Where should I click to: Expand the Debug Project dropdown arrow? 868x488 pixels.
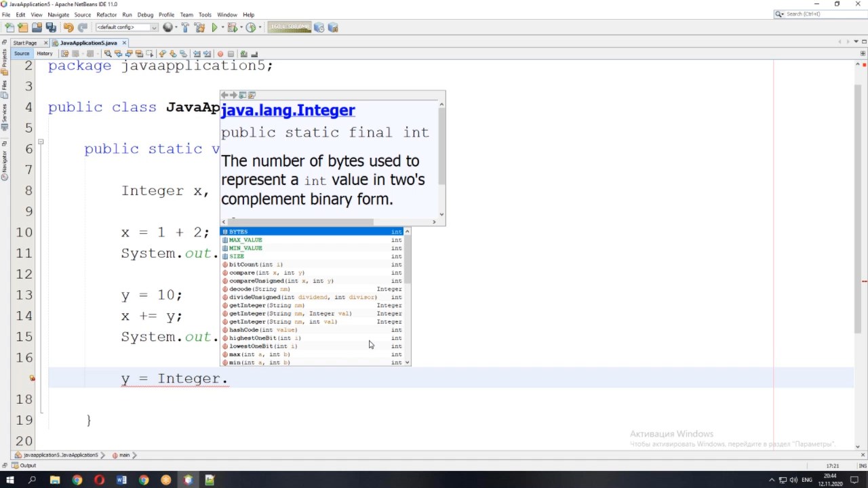241,28
